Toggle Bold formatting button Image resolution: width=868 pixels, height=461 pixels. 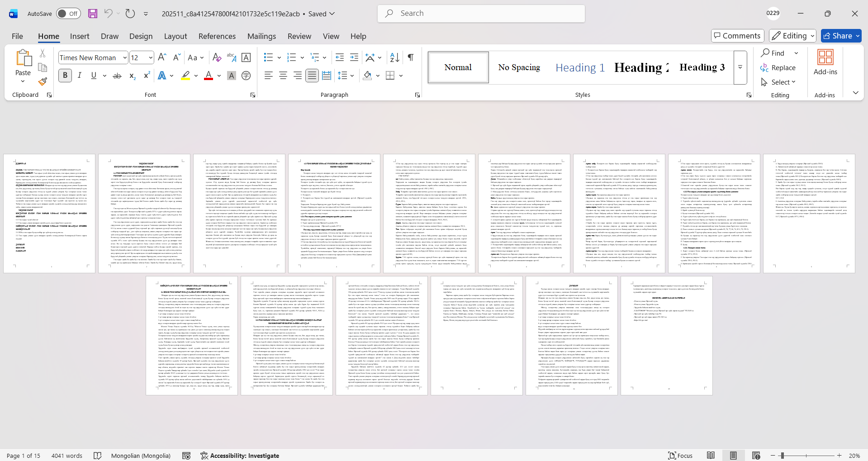65,76
